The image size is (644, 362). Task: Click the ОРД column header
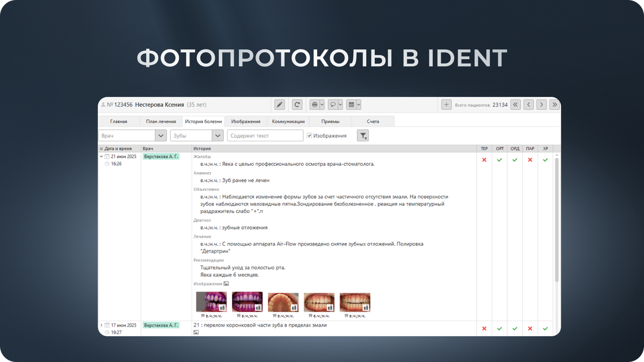point(515,149)
